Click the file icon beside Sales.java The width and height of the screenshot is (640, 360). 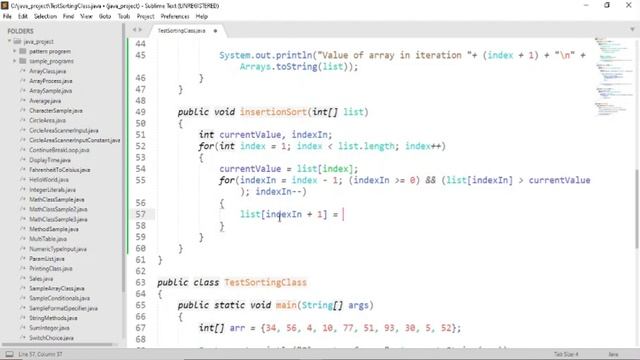pos(23,278)
